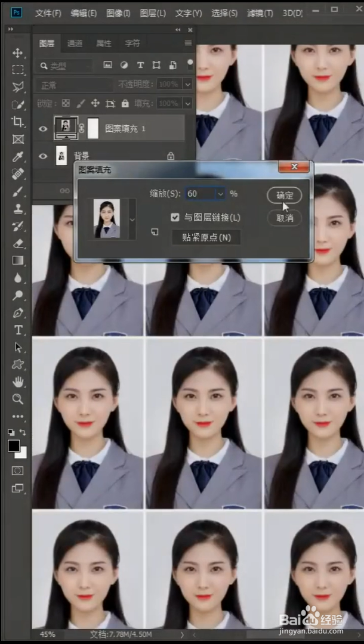
Task: Select the Gradient tool
Action: [18, 261]
